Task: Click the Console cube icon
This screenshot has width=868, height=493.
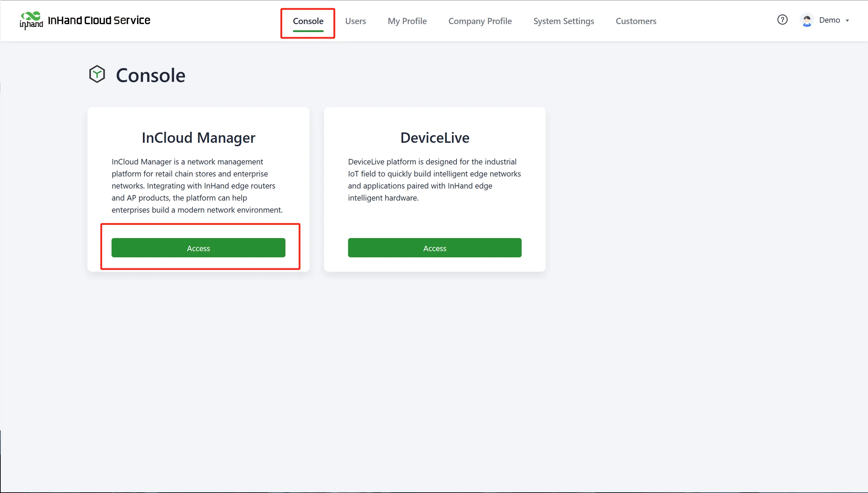Action: [97, 74]
